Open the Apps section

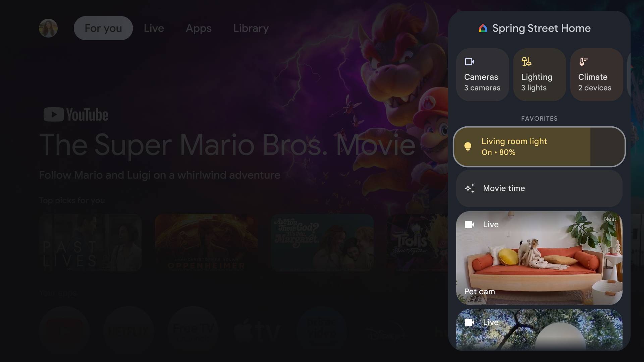(x=199, y=28)
